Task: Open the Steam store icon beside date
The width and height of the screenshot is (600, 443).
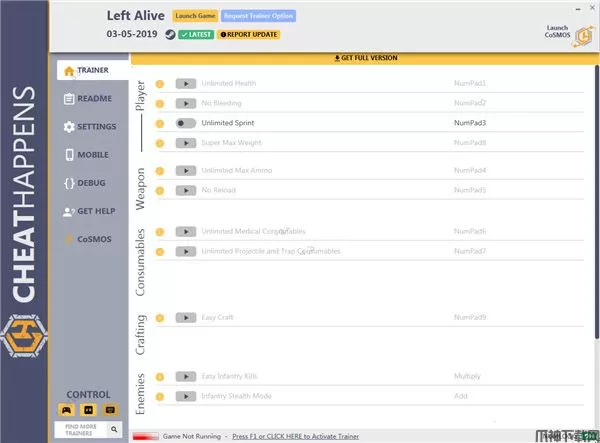Action: pos(170,35)
